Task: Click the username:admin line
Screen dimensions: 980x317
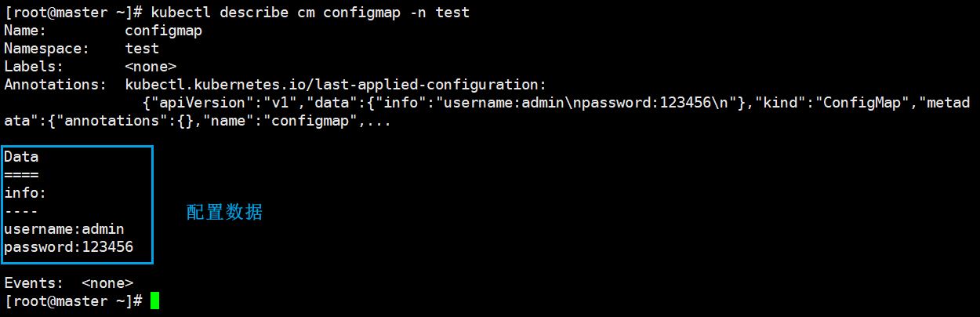Action: [x=64, y=229]
